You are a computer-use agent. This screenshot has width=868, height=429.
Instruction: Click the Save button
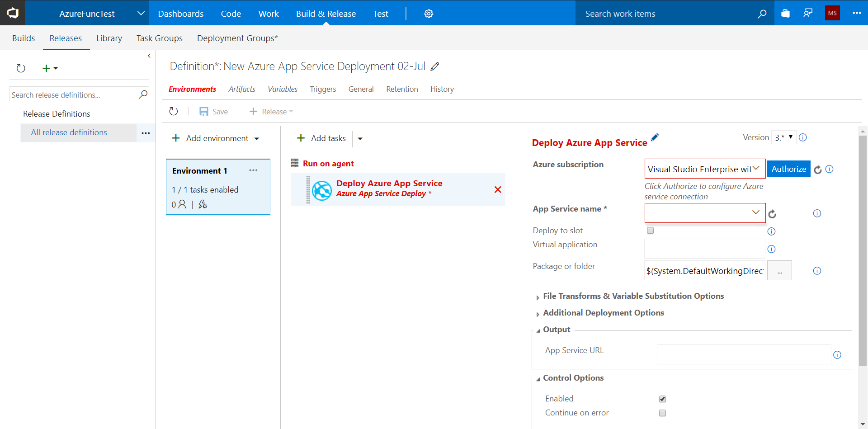click(213, 112)
